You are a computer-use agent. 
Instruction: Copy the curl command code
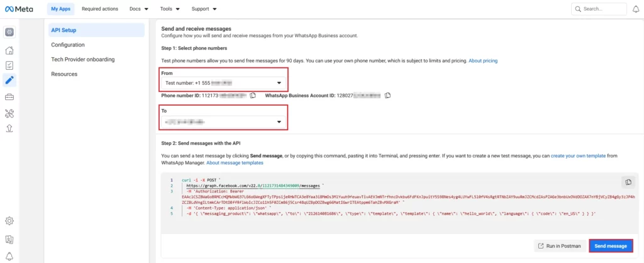[x=628, y=182]
